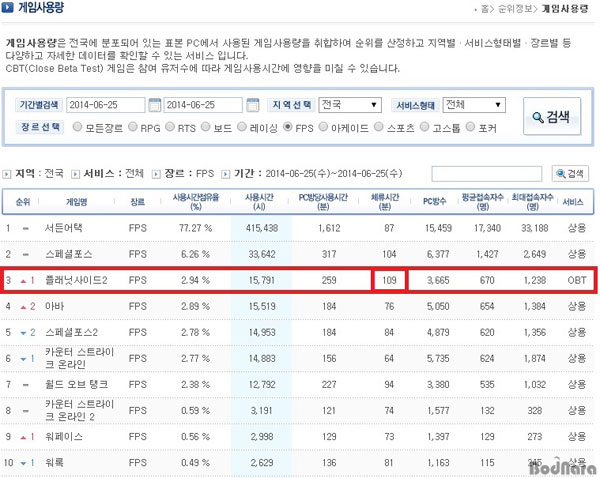Image resolution: width=600 pixels, height=478 pixels.
Task: Select the FPS genre radio button
Action: click(288, 127)
